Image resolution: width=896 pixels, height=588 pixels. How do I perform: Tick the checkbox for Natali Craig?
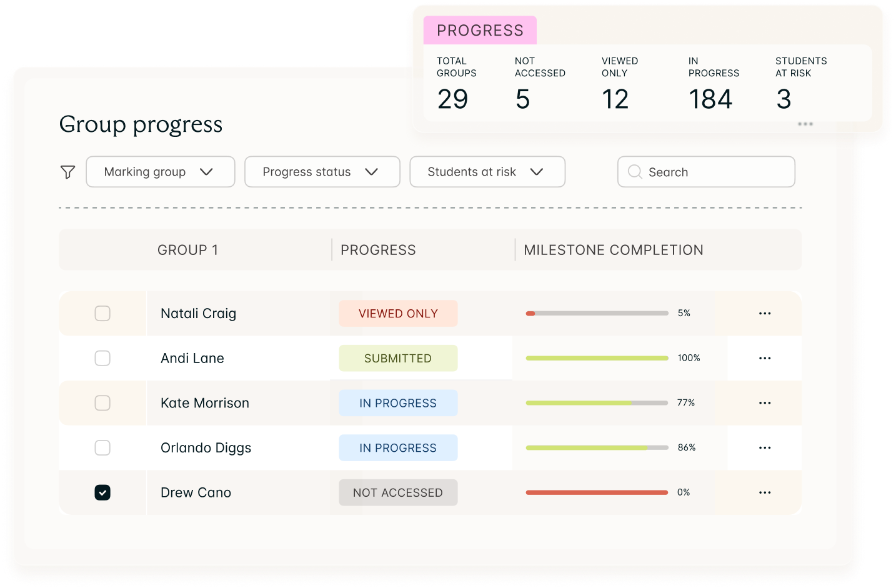[x=102, y=313]
